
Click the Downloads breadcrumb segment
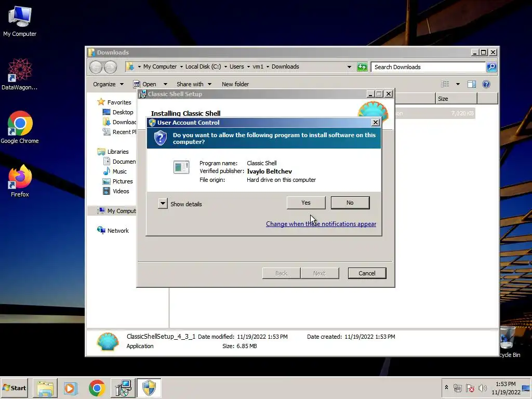(285, 67)
